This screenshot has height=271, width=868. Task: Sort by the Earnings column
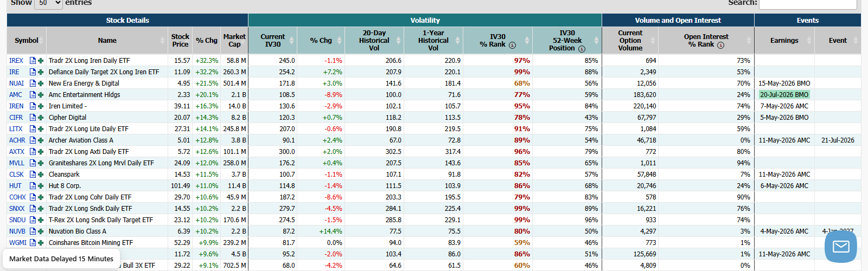784,41
